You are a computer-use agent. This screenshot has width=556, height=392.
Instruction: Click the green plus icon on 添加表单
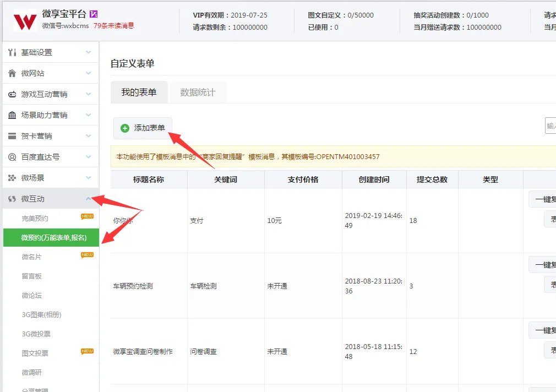click(126, 128)
